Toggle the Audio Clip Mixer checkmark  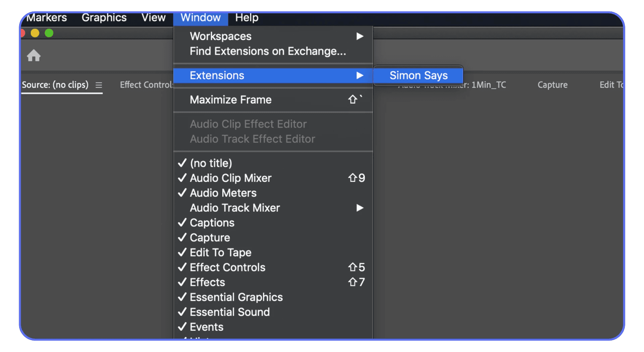(230, 178)
